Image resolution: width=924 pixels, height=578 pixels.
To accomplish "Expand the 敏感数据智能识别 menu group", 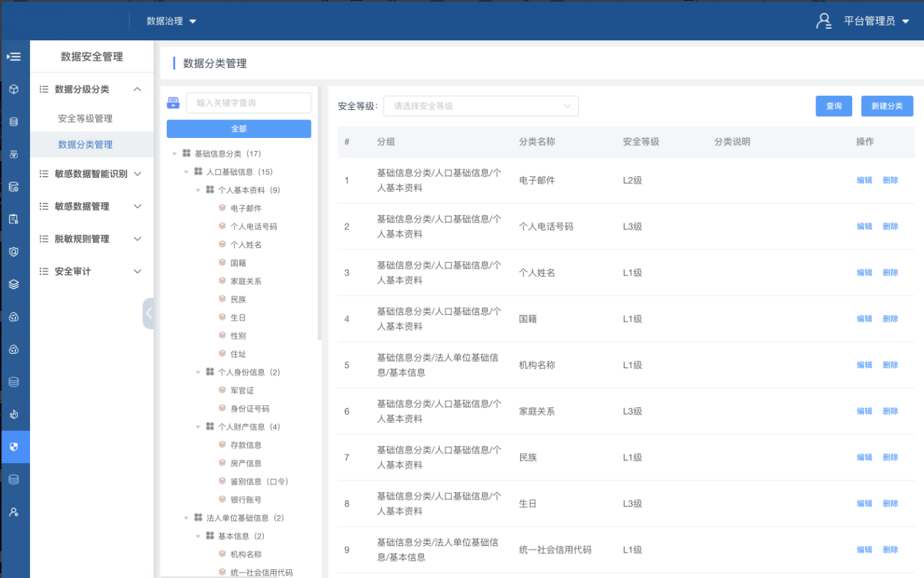I will pyautogui.click(x=137, y=174).
